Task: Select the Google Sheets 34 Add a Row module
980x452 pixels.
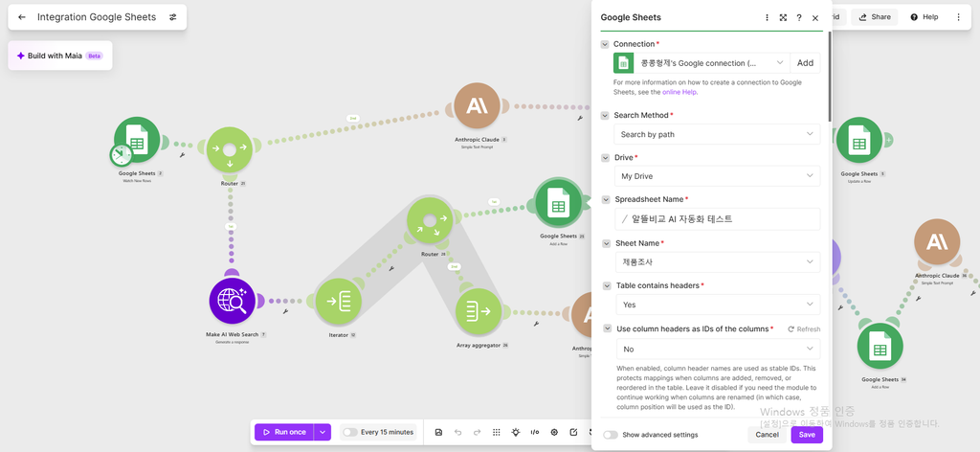Action: (x=880, y=346)
